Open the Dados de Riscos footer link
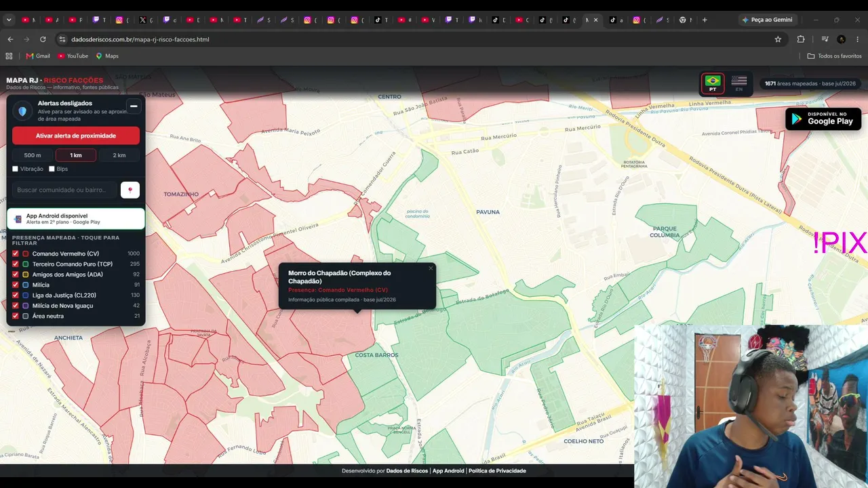Screen dimensions: 868x488 click(407, 470)
